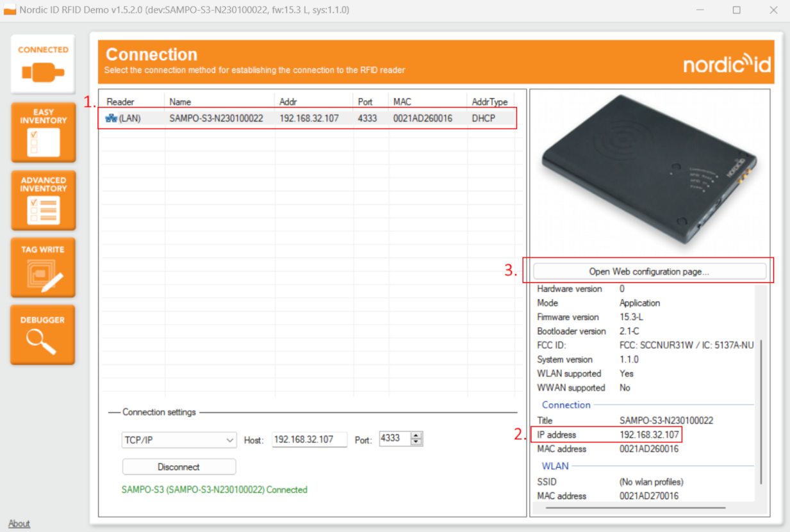Switch to Tag Write page
Screen dimensions: 790x532
tap(43, 268)
